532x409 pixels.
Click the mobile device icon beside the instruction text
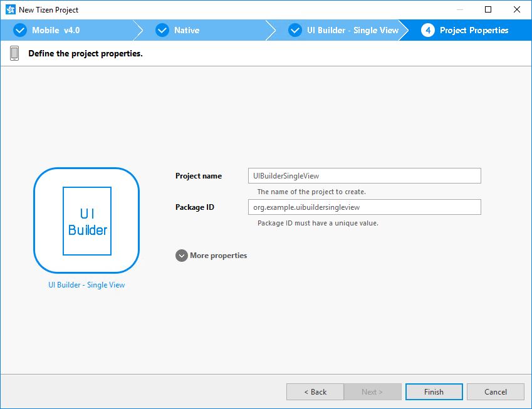click(14, 53)
